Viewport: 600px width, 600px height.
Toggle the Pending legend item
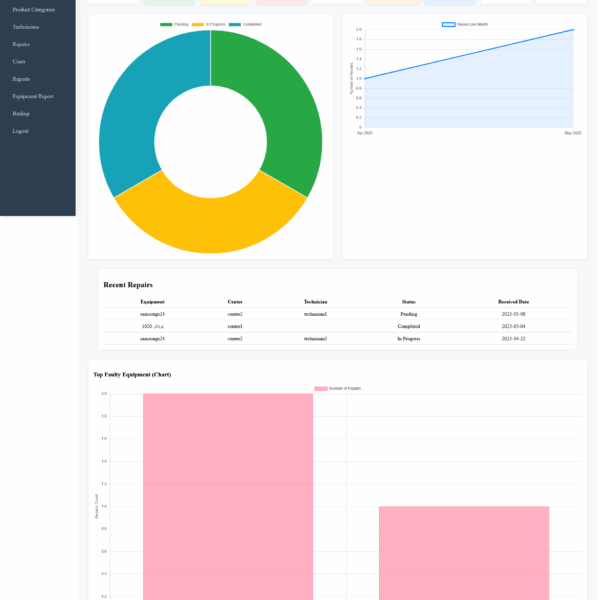(174, 24)
